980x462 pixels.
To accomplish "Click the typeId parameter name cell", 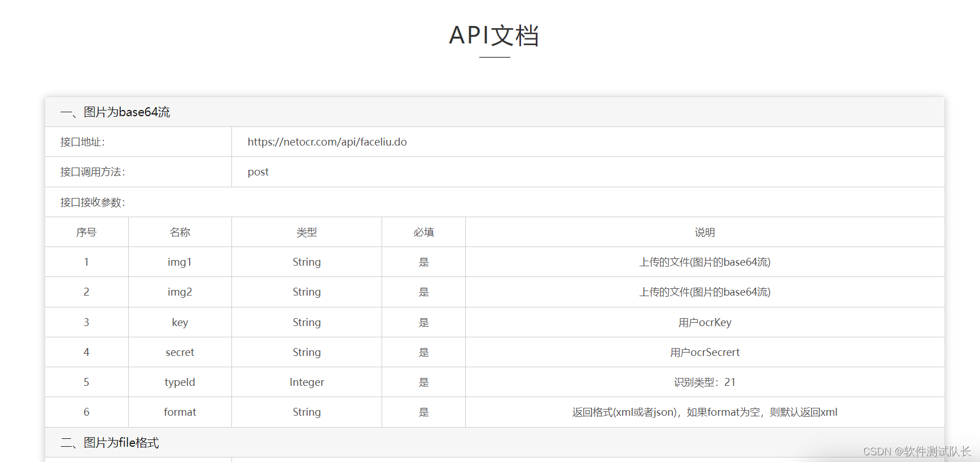I will [x=180, y=382].
